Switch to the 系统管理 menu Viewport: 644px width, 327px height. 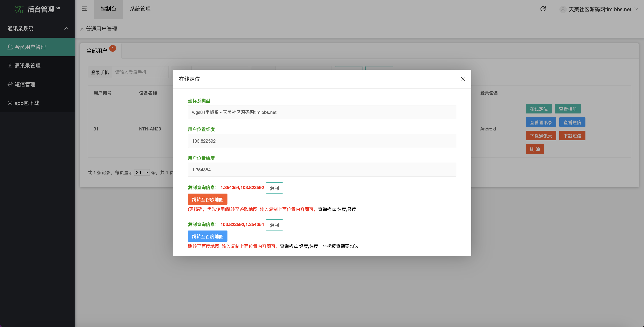[140, 9]
